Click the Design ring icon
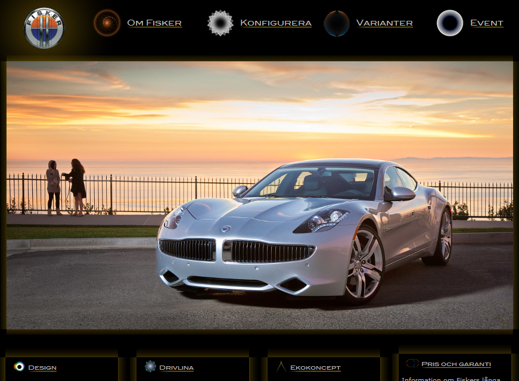Viewport: 519px width, 381px height. (x=19, y=367)
